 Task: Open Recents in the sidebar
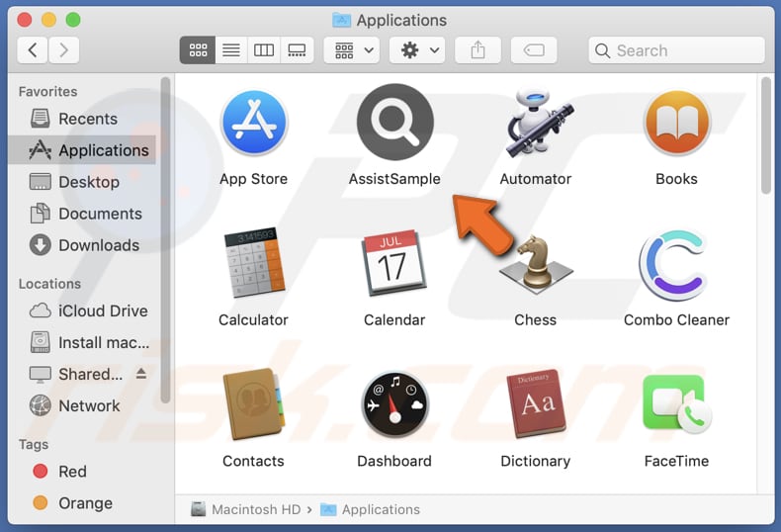coord(83,119)
